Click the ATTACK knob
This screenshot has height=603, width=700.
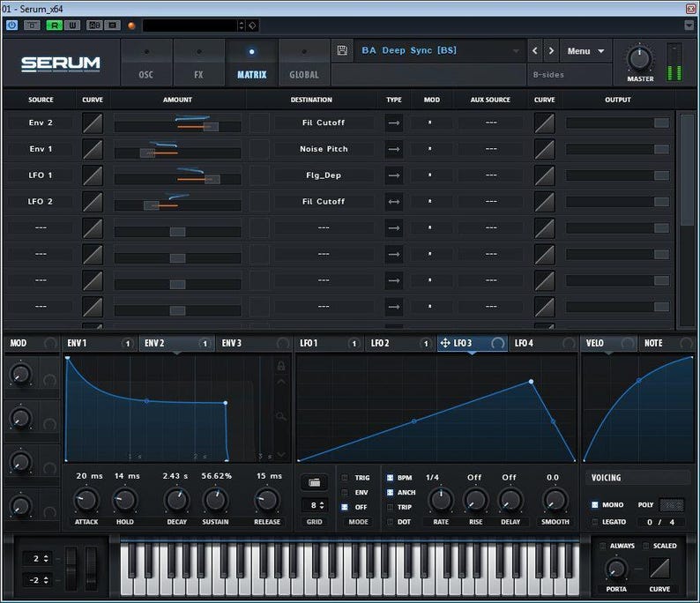pos(86,500)
